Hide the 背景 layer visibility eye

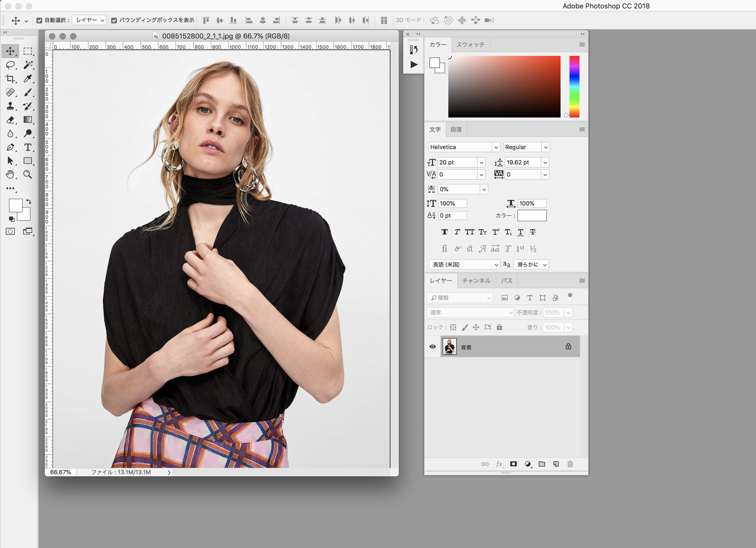pyautogui.click(x=432, y=347)
